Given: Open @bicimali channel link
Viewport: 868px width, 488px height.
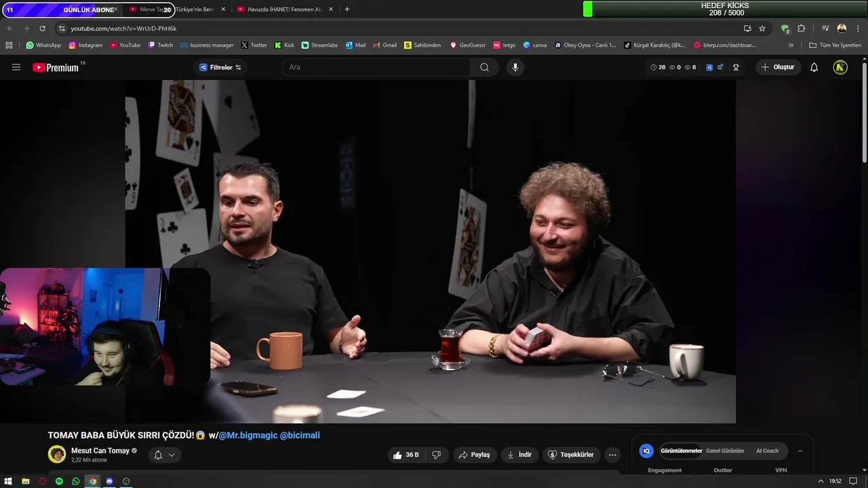Looking at the screenshot, I should 300,435.
